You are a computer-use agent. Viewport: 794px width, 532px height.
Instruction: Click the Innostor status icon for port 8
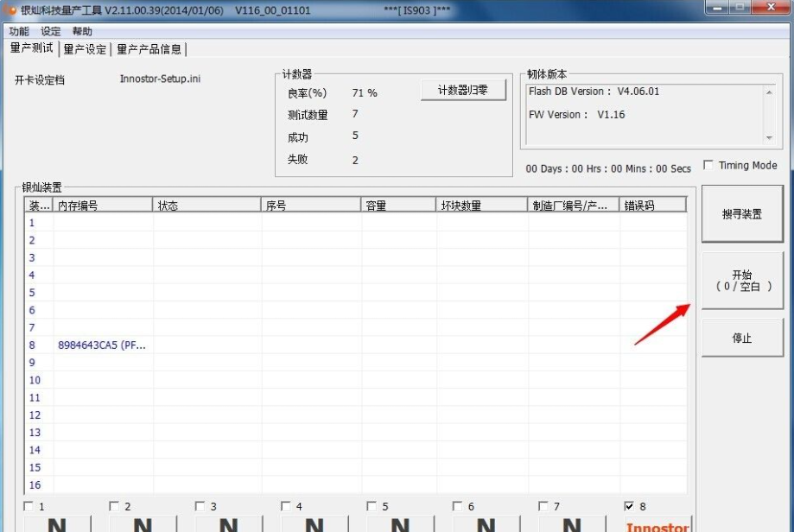point(657,523)
